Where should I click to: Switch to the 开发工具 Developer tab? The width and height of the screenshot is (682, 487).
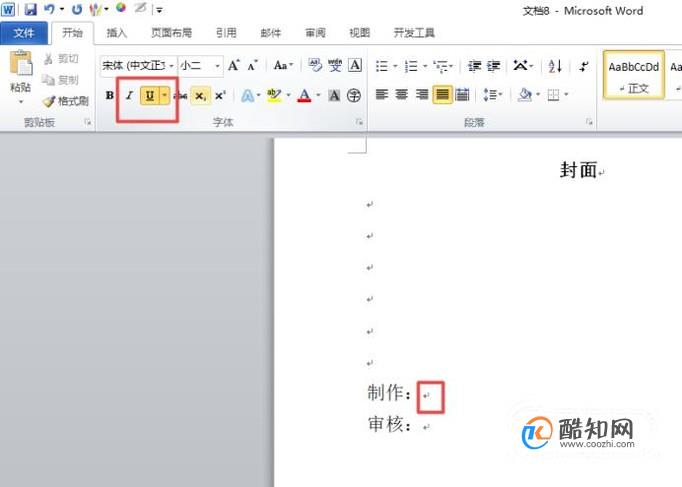click(414, 33)
